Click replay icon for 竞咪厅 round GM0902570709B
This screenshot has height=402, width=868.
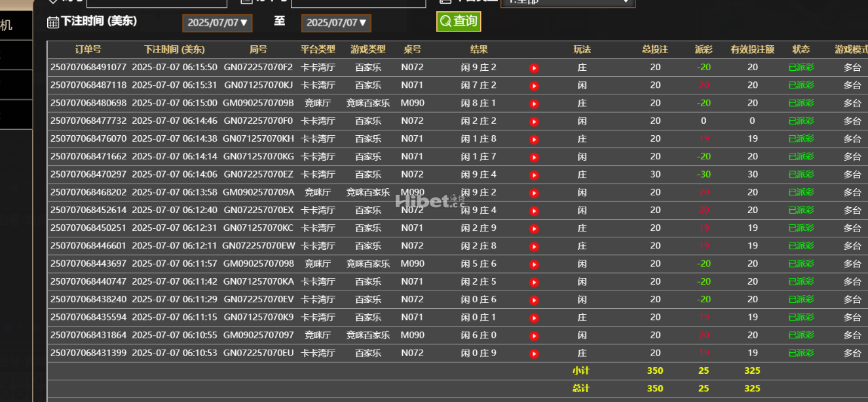coord(534,102)
